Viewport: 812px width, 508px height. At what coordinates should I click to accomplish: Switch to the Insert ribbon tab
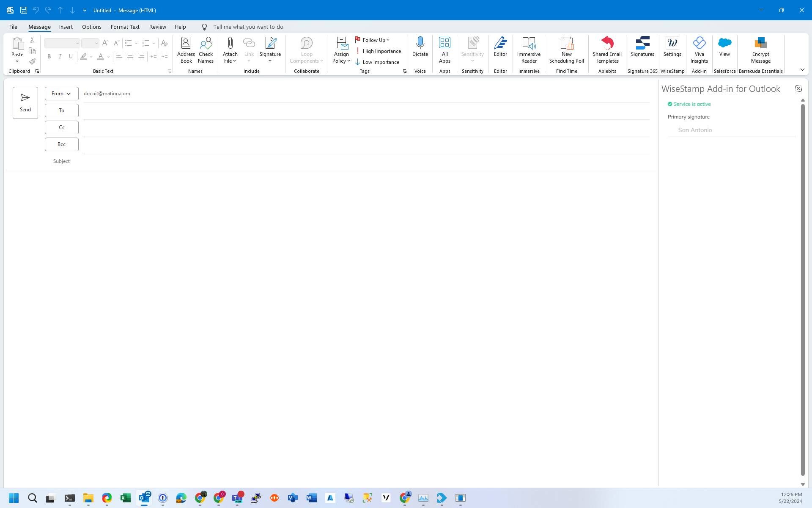tap(66, 27)
